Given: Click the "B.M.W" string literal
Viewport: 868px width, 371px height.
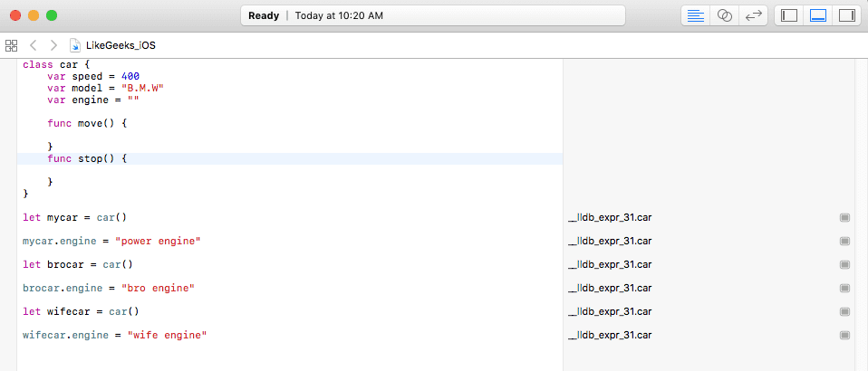Looking at the screenshot, I should (143, 89).
